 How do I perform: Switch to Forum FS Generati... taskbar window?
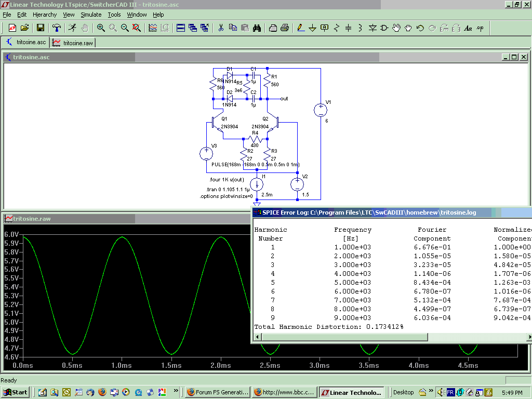[217, 392]
